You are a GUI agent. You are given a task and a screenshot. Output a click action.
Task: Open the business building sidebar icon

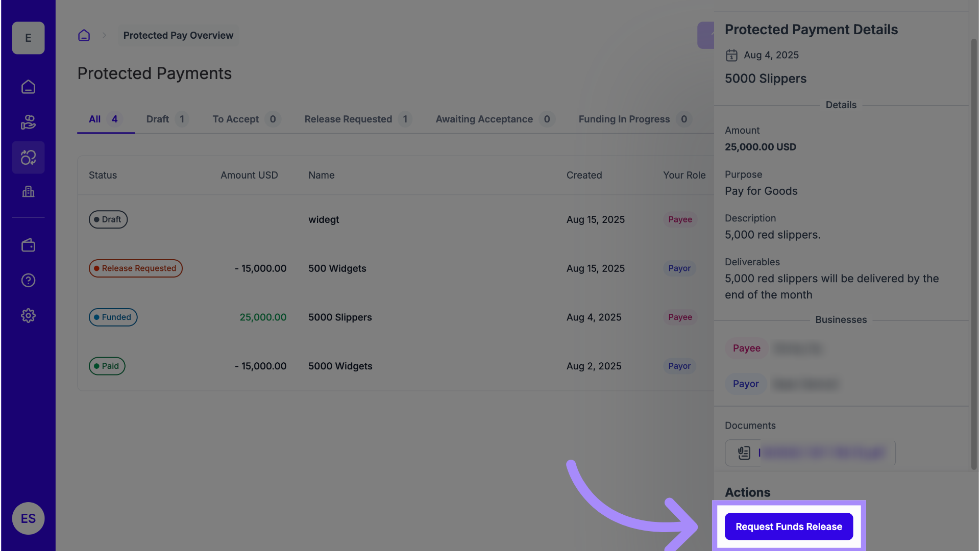coord(28,192)
